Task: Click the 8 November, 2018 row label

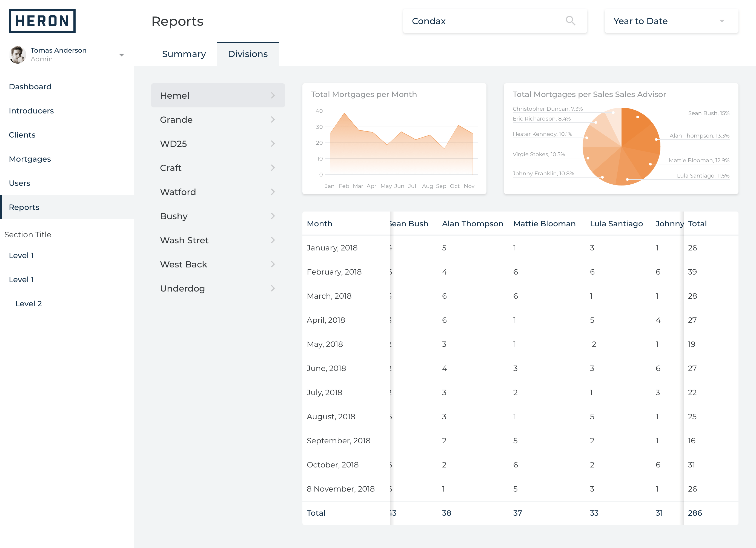Action: pos(341,489)
